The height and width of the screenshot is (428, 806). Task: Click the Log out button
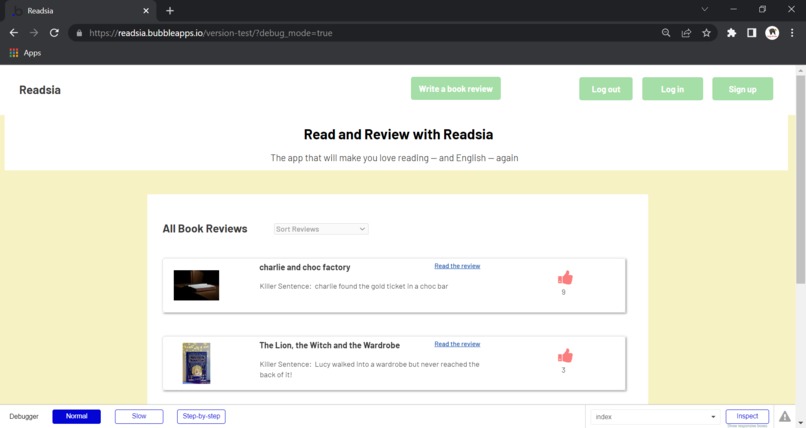pyautogui.click(x=606, y=89)
